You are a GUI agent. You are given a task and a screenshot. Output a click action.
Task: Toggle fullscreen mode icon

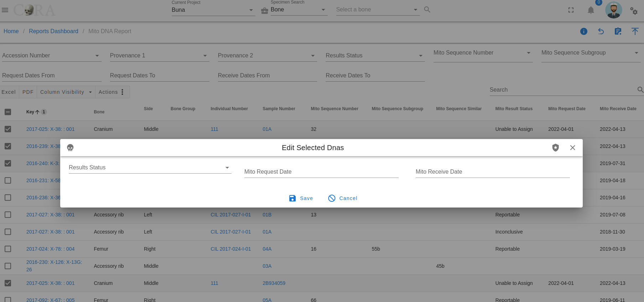click(x=571, y=10)
